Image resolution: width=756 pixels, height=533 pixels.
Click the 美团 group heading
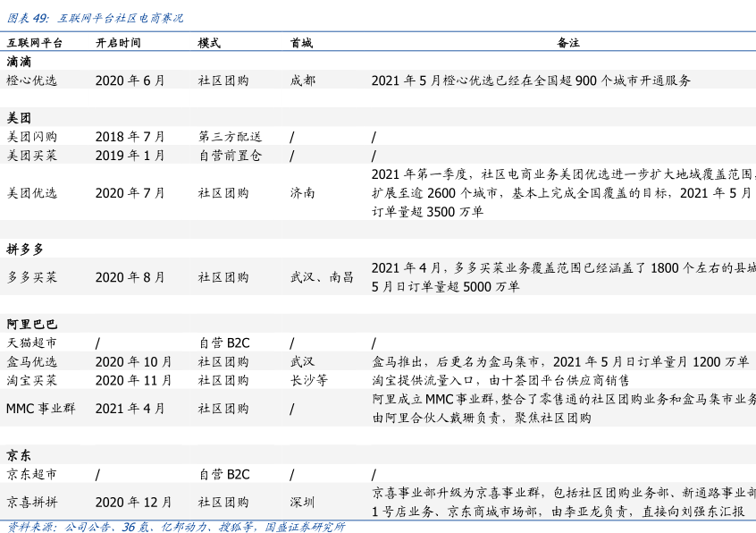(x=19, y=118)
